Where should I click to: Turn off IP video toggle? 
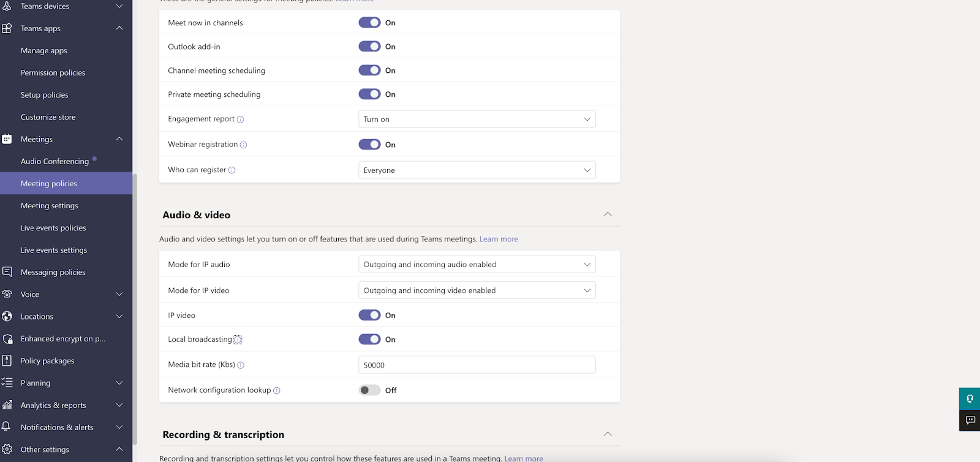[369, 316]
